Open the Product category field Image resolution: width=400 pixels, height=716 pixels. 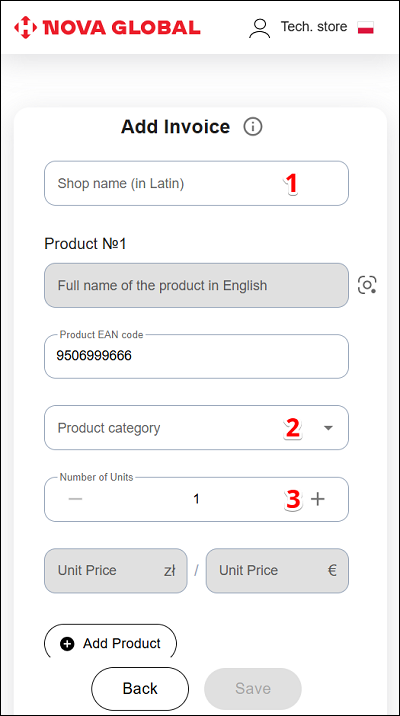196,427
